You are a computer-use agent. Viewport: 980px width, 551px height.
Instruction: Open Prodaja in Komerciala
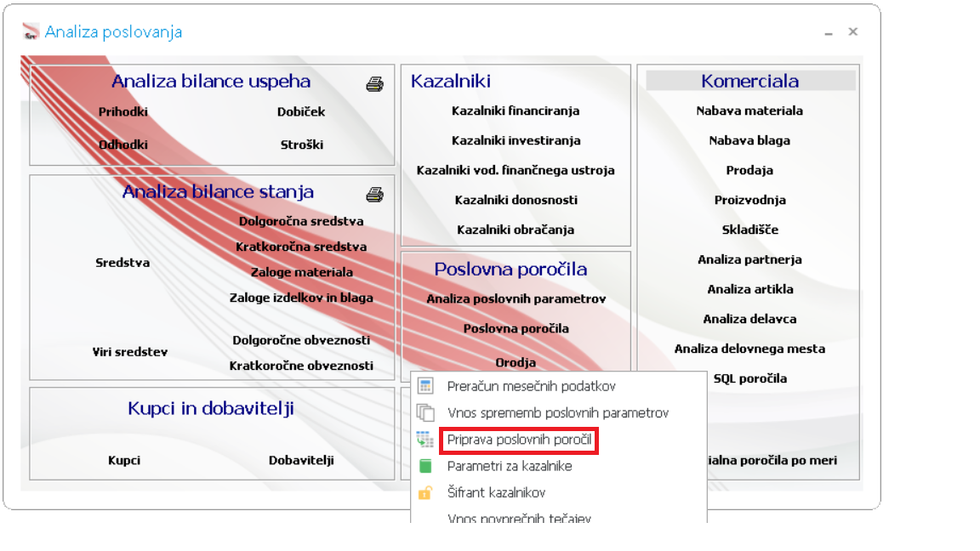coord(749,170)
